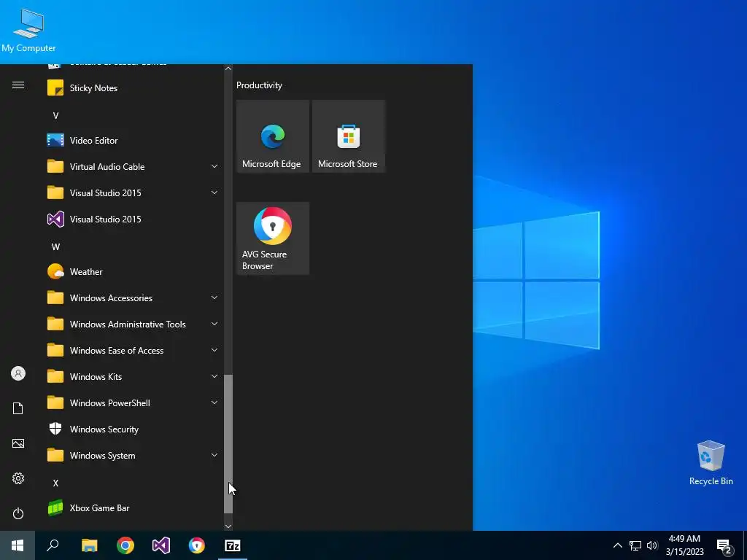Launch Google Chrome from the taskbar
Screen dimensions: 747x560
pyautogui.click(x=125, y=545)
